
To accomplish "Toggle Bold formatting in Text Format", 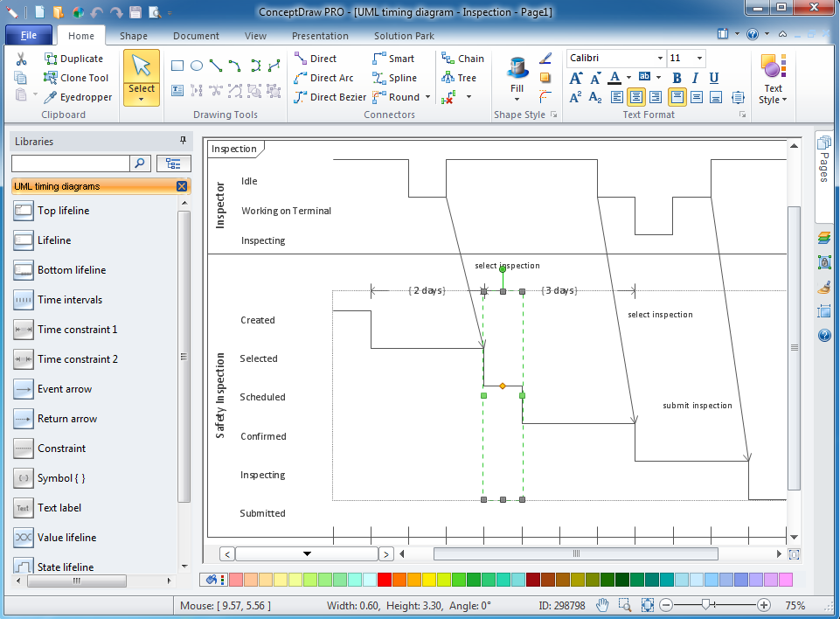I will [x=676, y=78].
